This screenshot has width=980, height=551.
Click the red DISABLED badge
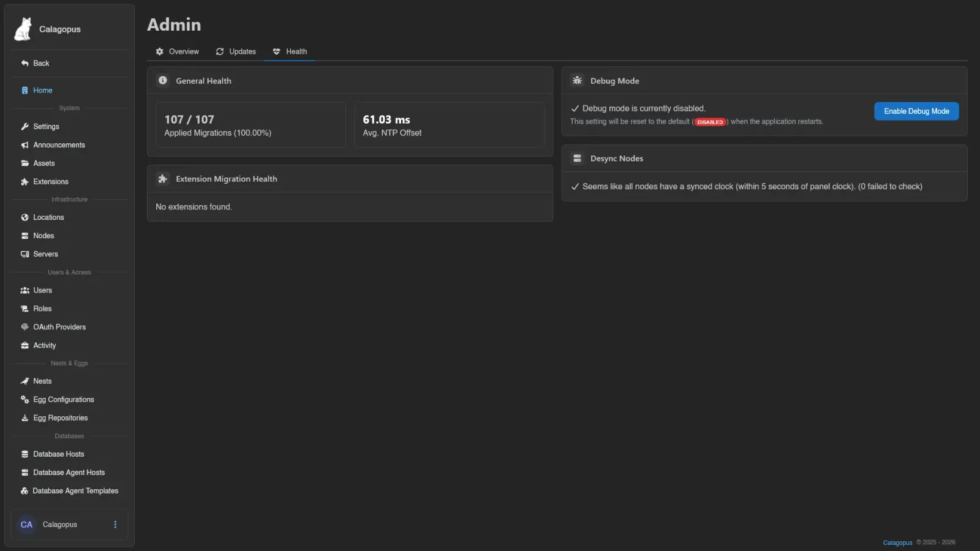710,122
